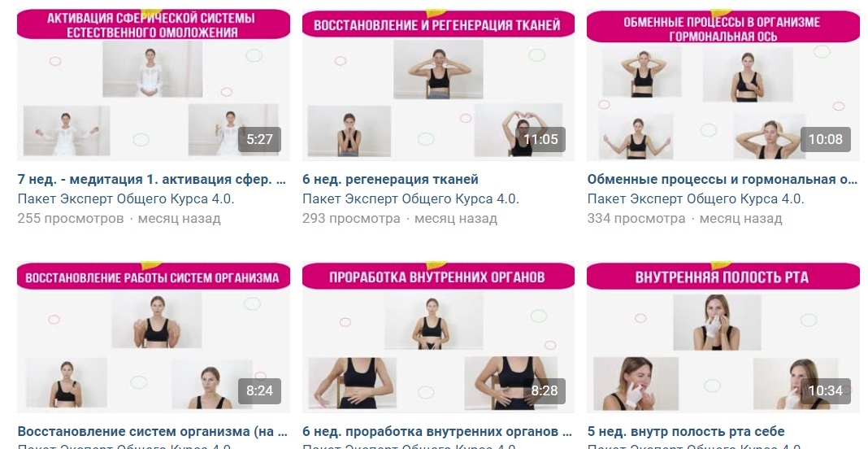Click title '5 нед. внутр полость рта себе'

point(686,431)
